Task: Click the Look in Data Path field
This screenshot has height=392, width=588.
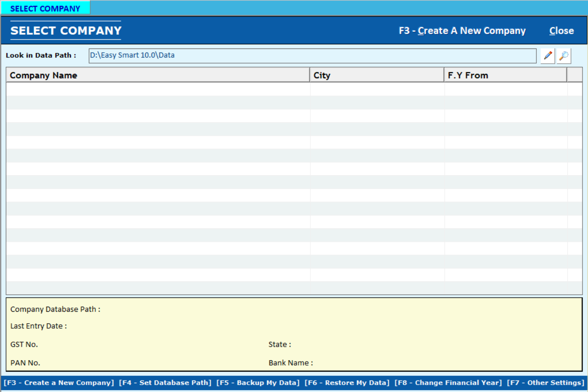Action: point(312,56)
